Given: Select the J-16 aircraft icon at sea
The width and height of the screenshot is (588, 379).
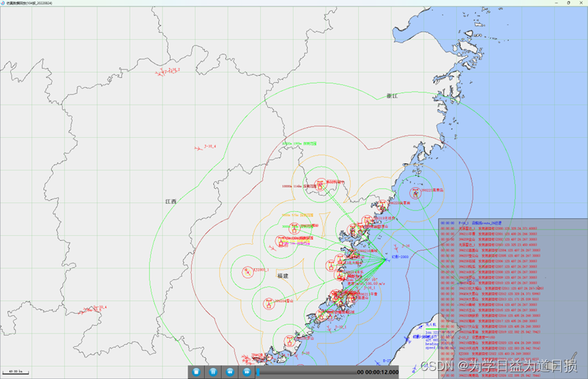Looking at the screenshot, I should click(396, 248).
